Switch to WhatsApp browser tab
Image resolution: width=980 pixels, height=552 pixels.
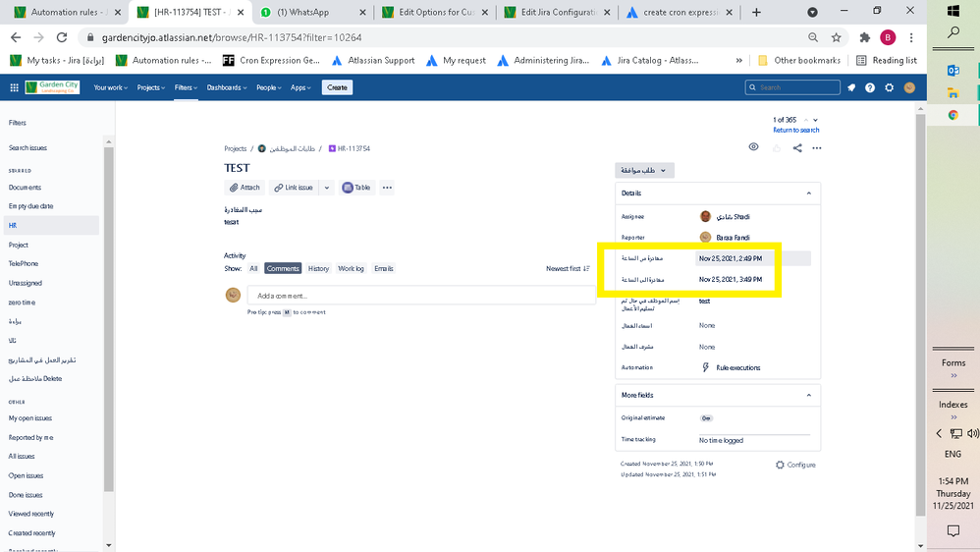[312, 12]
